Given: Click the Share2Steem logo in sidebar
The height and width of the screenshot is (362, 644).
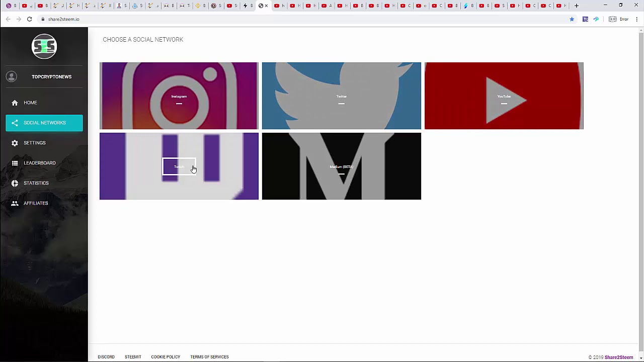Looking at the screenshot, I should pyautogui.click(x=44, y=46).
